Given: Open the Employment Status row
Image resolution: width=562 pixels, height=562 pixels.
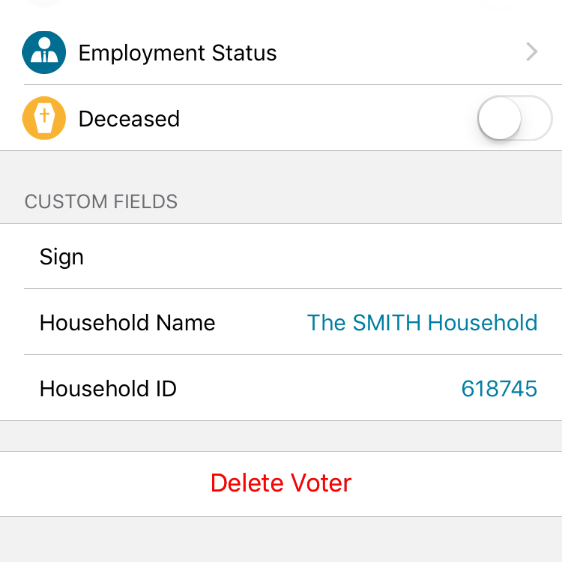Looking at the screenshot, I should (281, 52).
